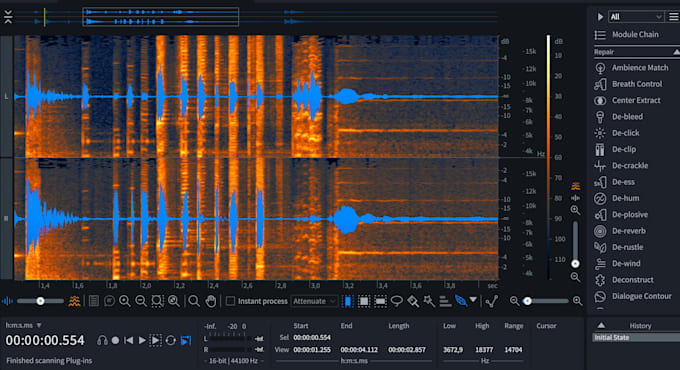This screenshot has width=680, height=370.
Task: Collapse the Repair category
Action: [x=676, y=52]
